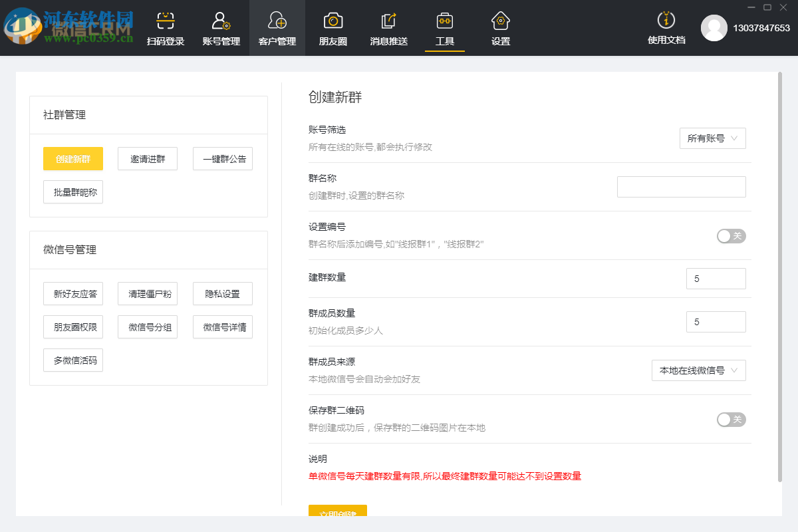Viewport: 798px width, 532px height.
Task: Click the 建群数量 value field showing 5
Action: tap(716, 278)
